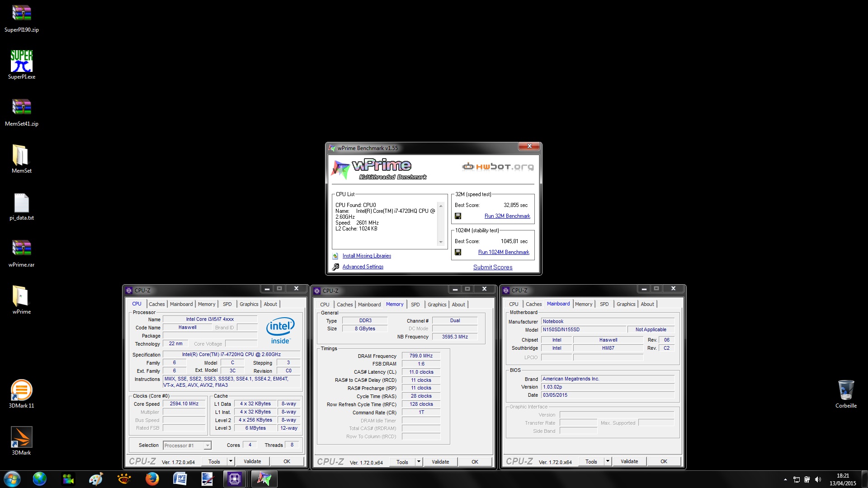Click the DRAM Frequency value 799.0 MHz
The image size is (868, 488).
[421, 356]
